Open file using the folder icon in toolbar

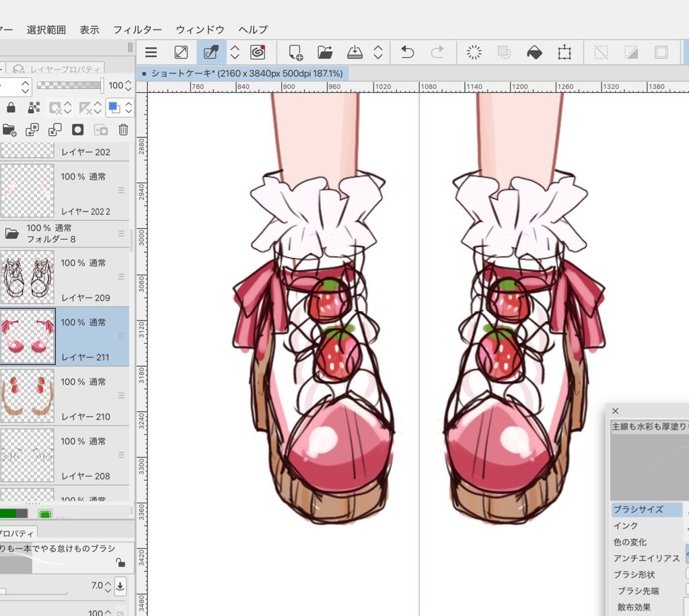[x=325, y=53]
